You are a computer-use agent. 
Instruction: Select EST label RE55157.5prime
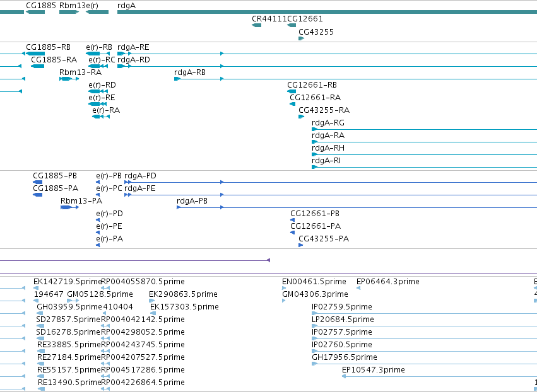69,371
